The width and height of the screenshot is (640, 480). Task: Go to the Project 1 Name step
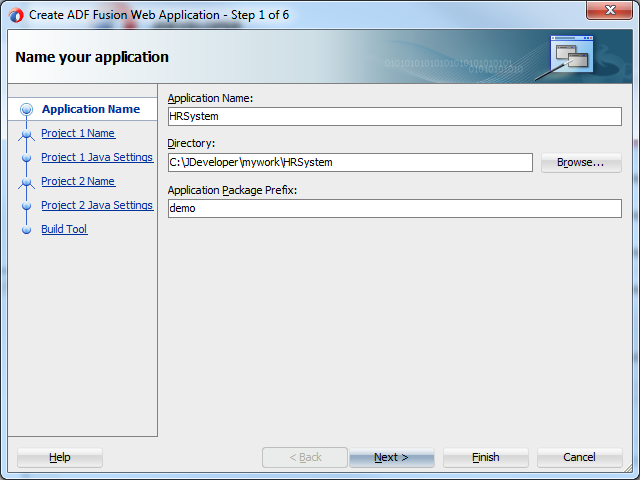coord(78,133)
